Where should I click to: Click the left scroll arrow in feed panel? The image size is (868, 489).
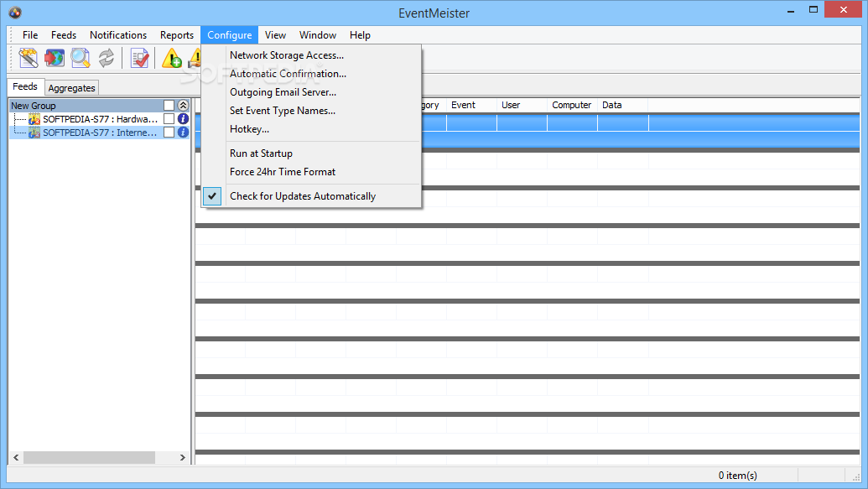pos(16,457)
